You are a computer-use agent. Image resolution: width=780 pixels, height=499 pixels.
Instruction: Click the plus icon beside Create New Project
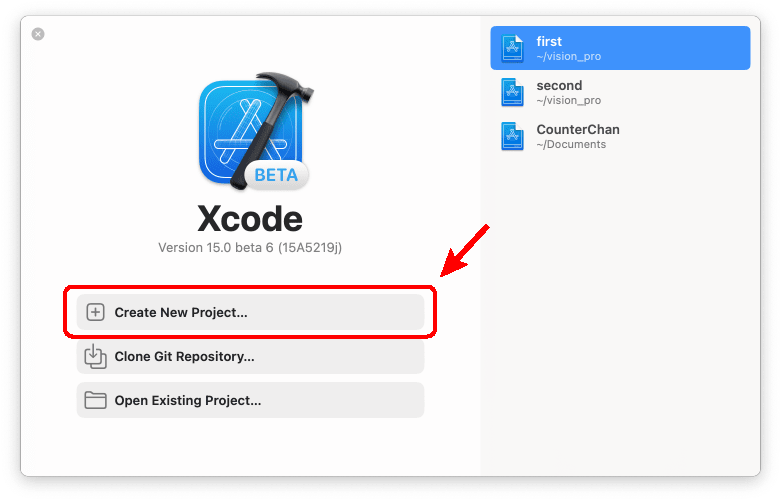[x=95, y=312]
